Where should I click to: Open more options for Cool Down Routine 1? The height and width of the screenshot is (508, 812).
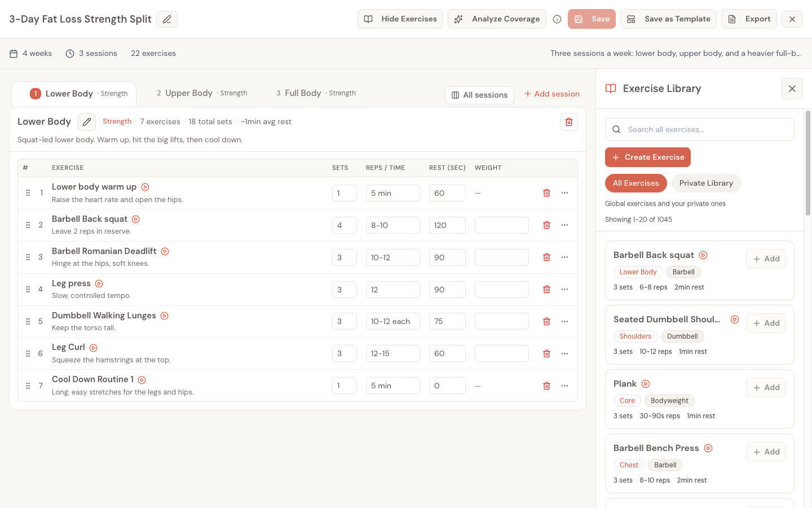point(564,386)
